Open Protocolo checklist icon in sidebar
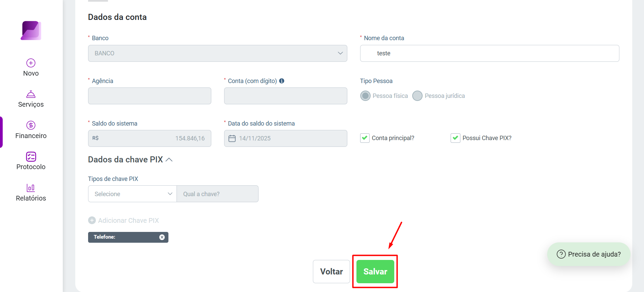The width and height of the screenshot is (644, 292). click(x=31, y=157)
